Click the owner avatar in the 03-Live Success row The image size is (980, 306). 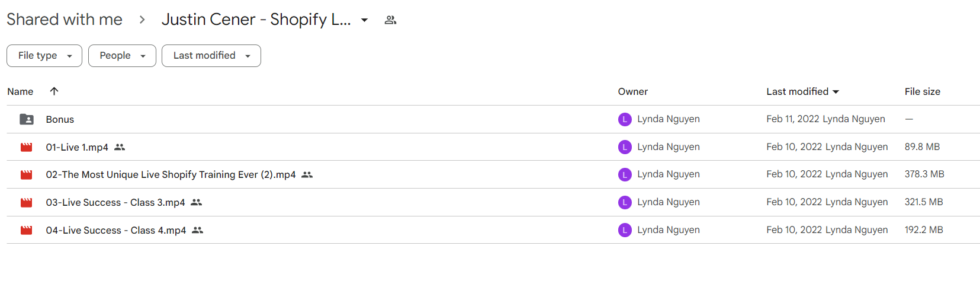click(625, 202)
